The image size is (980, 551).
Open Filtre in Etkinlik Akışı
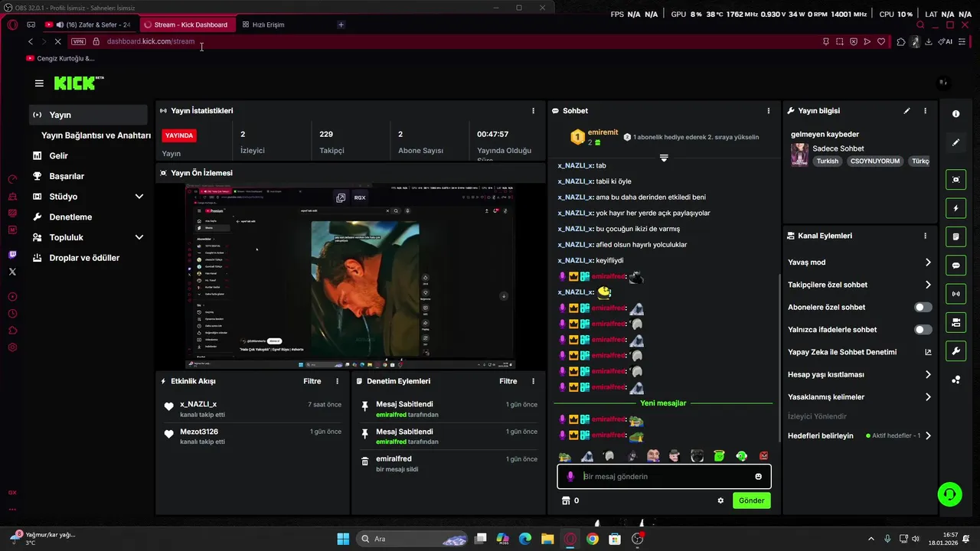click(312, 381)
